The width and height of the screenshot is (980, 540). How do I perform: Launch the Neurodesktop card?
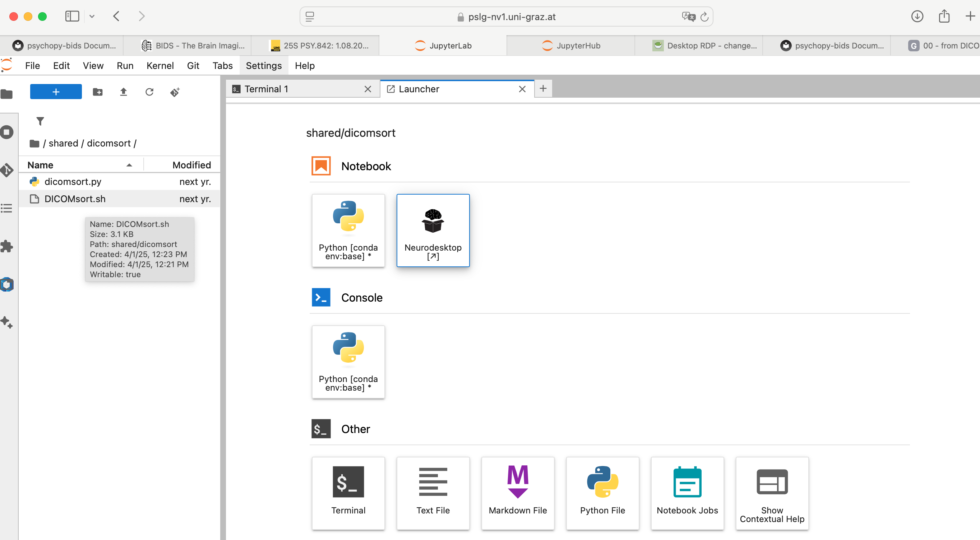point(433,231)
